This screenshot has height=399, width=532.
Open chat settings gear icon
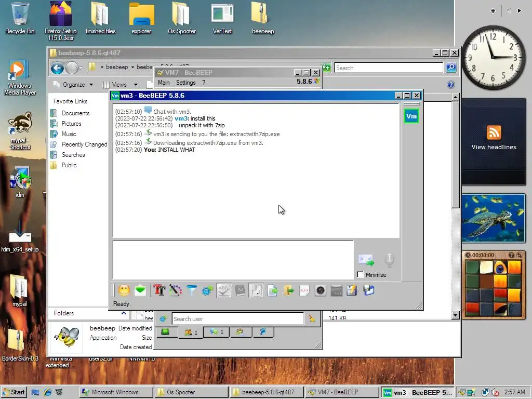207,290
